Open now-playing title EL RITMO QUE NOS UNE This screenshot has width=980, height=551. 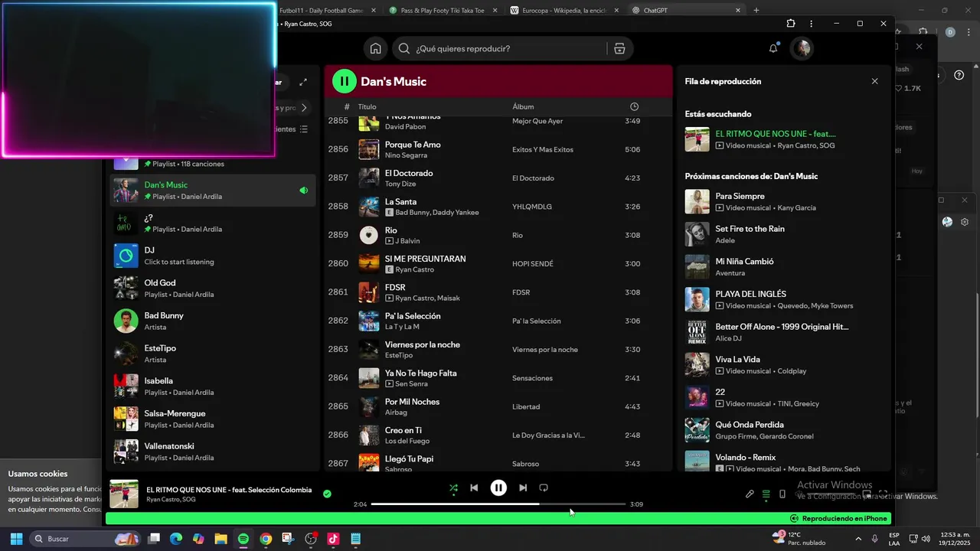coord(229,490)
